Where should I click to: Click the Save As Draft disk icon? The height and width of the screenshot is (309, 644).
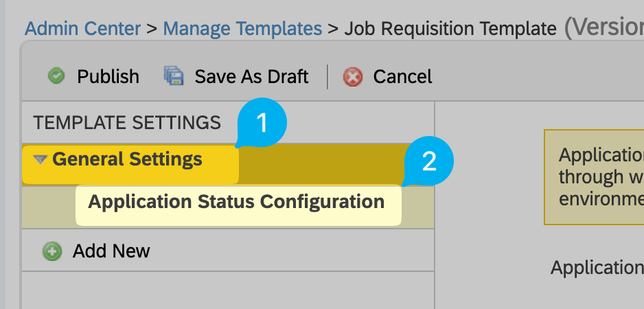(x=174, y=76)
